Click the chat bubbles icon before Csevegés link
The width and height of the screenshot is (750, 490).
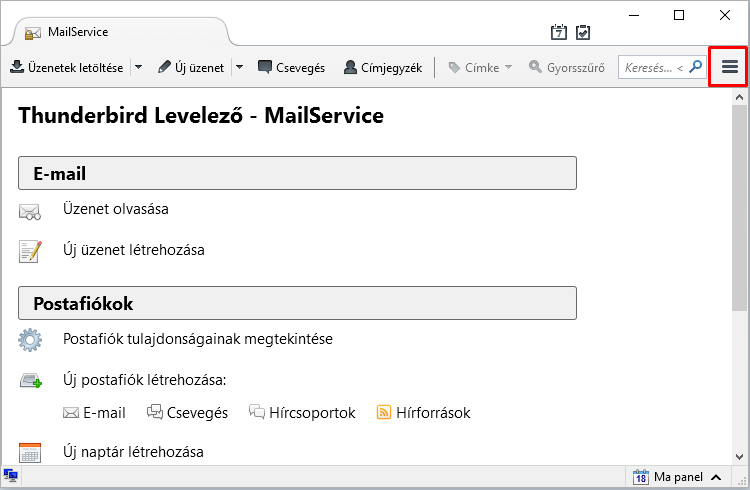[x=154, y=412]
